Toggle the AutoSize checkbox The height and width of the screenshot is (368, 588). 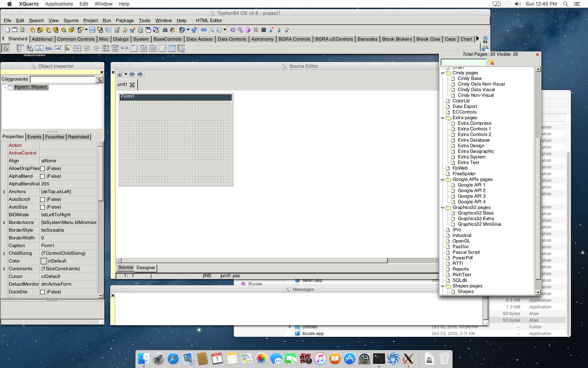[x=43, y=207]
